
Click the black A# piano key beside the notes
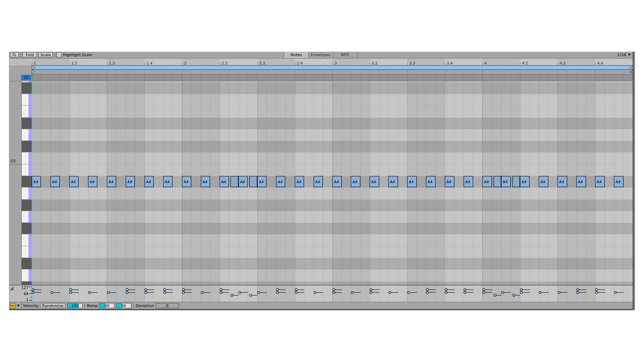click(26, 182)
